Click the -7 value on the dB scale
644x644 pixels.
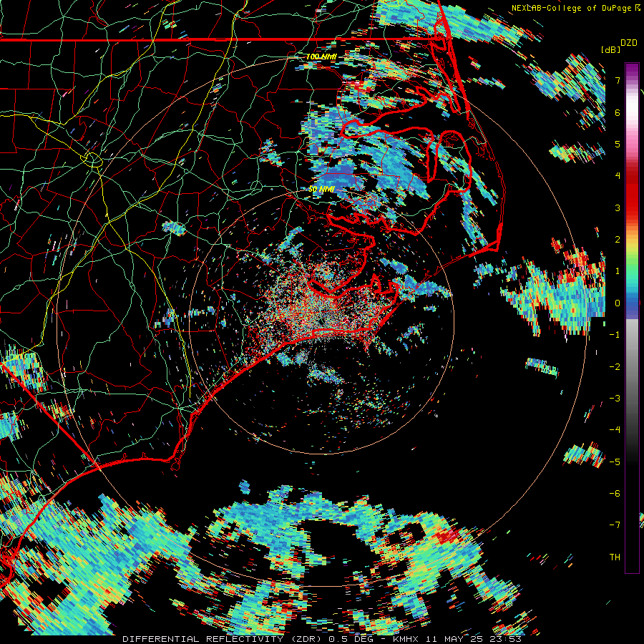click(615, 525)
